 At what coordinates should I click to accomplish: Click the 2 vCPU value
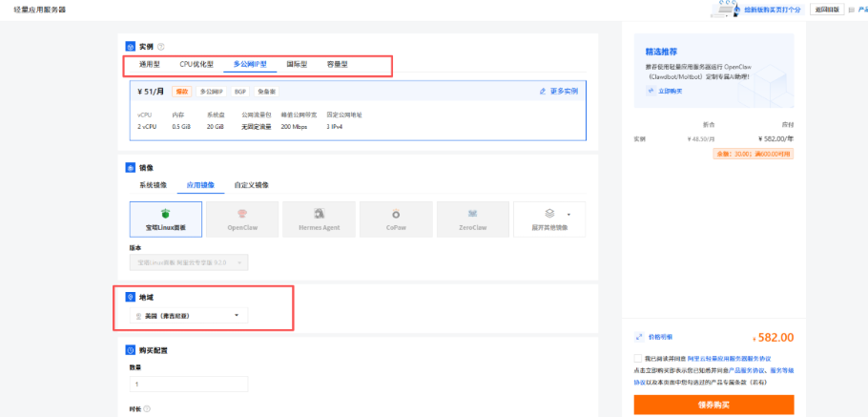pyautogui.click(x=147, y=127)
